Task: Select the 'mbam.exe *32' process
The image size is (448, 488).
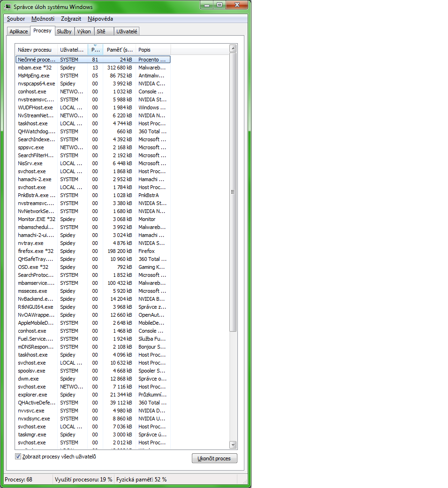Action: pos(93,68)
